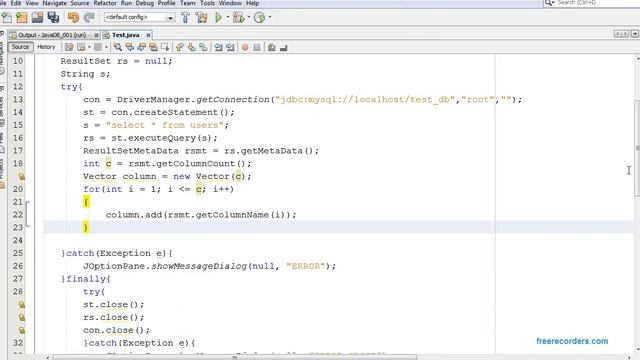Viewport: 640px width, 360px height.
Task: Select the Test.java editor tab
Action: [126, 35]
